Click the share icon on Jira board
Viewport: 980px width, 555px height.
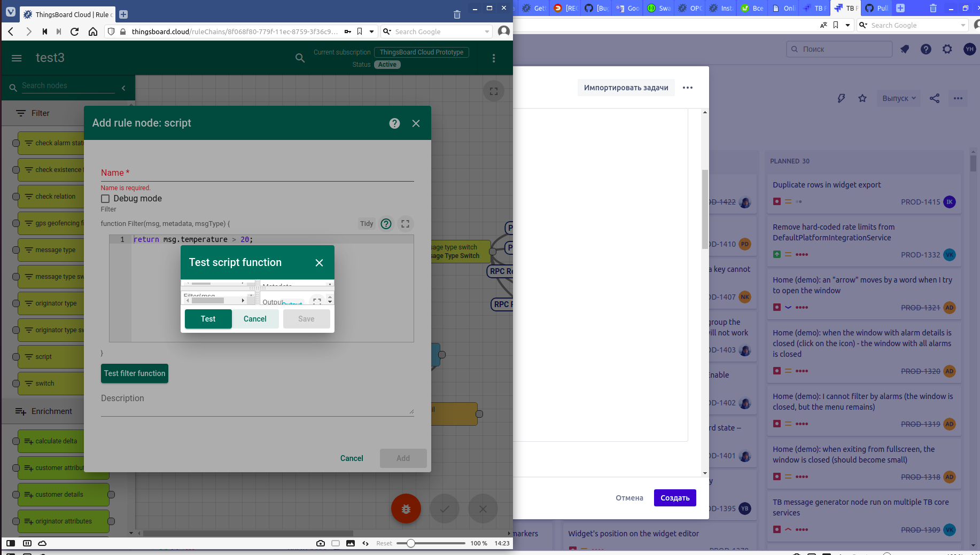coord(935,98)
